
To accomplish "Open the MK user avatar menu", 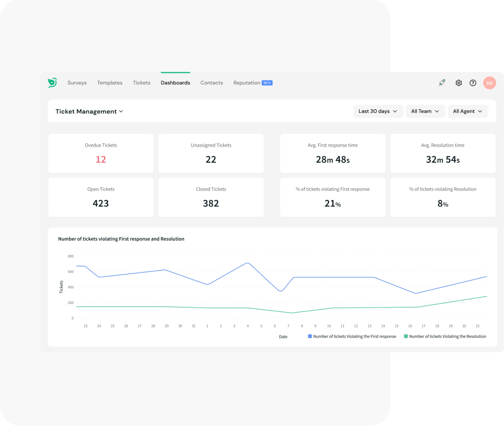I will (490, 83).
